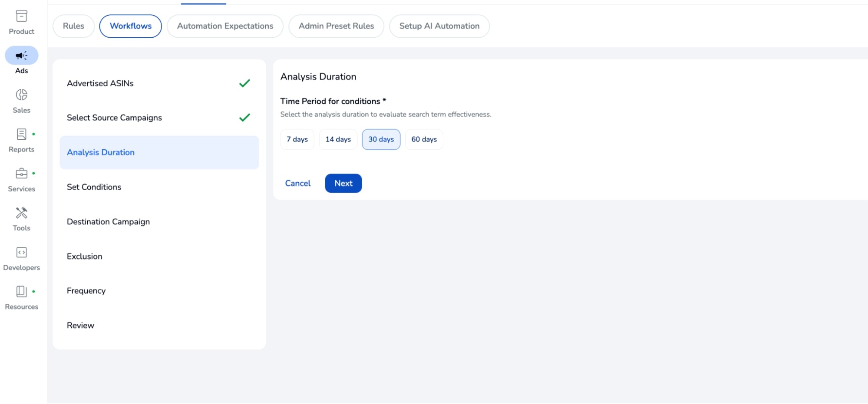Go to the Review step

click(159, 325)
